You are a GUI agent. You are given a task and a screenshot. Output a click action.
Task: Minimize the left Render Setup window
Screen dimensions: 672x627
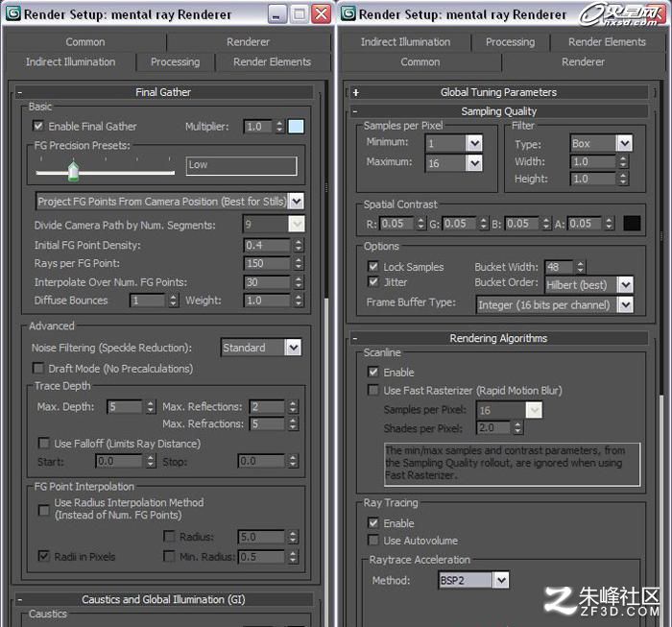tap(276, 14)
